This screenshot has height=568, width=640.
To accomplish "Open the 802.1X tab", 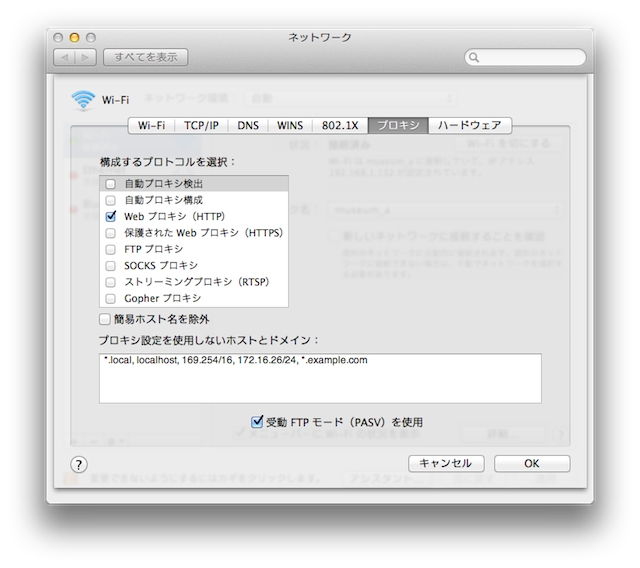I will [341, 125].
